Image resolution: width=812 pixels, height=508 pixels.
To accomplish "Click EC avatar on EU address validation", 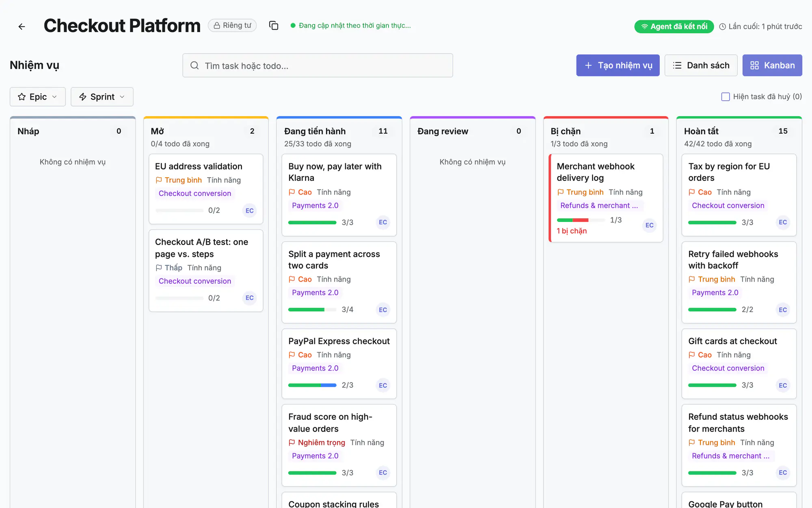I will (250, 211).
